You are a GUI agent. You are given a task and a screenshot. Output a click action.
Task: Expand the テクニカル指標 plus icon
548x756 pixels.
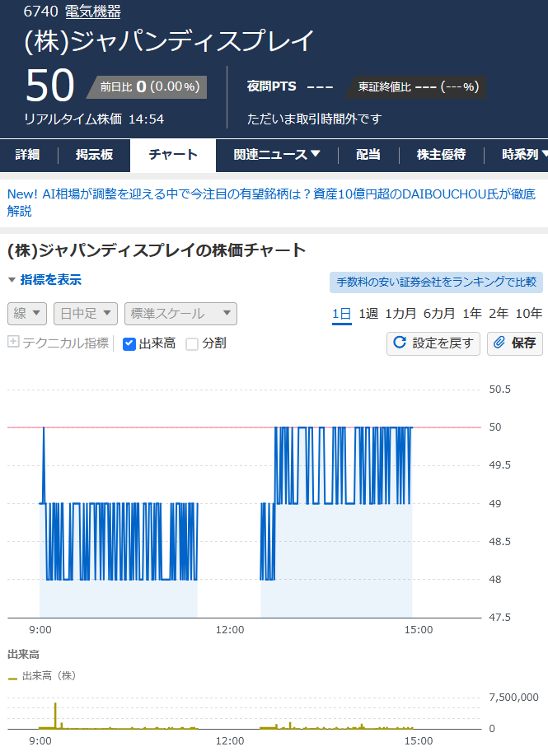tap(13, 342)
